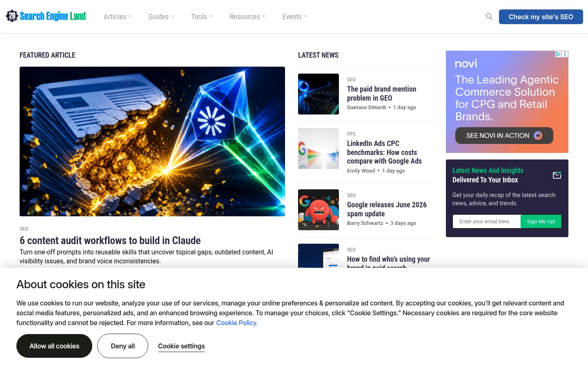Focus the Enter your email here field

(487, 222)
